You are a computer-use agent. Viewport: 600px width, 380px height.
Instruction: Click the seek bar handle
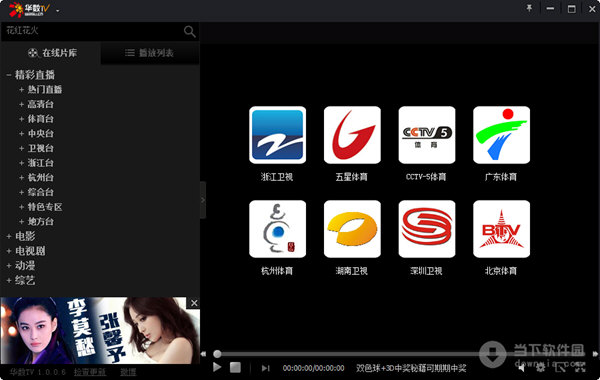click(217, 354)
